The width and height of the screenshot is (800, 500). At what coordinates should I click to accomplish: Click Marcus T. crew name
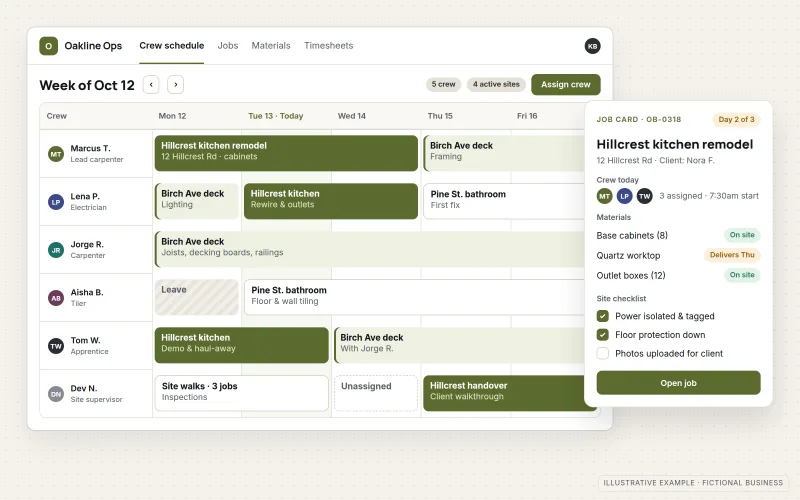[90, 148]
